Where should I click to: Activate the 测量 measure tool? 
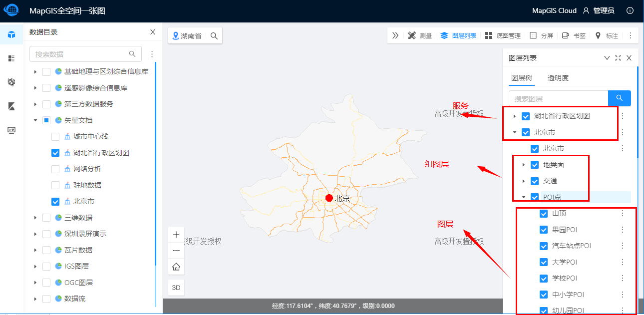420,35
